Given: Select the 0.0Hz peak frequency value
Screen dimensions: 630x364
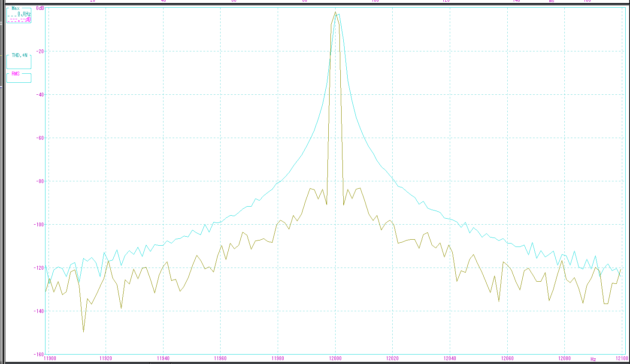Looking at the screenshot, I should (x=24, y=14).
